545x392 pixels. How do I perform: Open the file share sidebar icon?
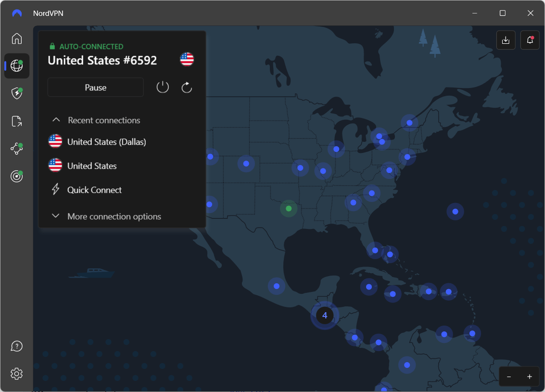pos(17,121)
